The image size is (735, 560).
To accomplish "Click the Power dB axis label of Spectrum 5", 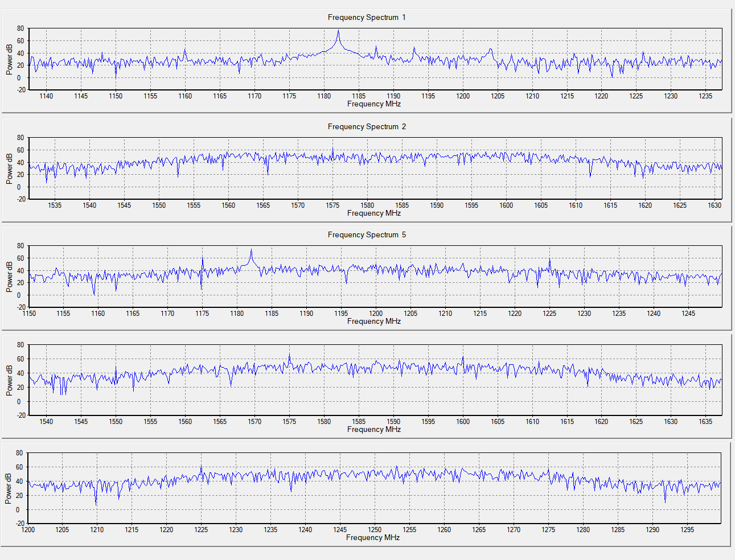I will tap(9, 277).
